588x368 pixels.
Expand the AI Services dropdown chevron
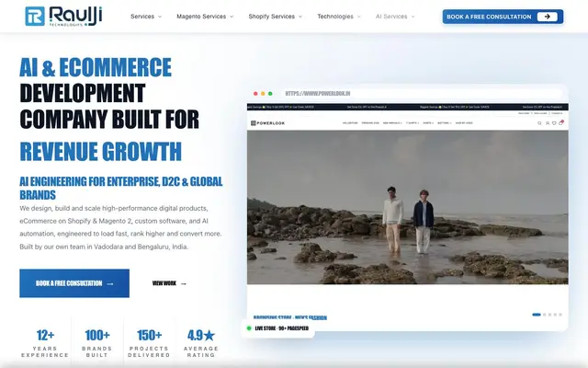pyautogui.click(x=413, y=17)
